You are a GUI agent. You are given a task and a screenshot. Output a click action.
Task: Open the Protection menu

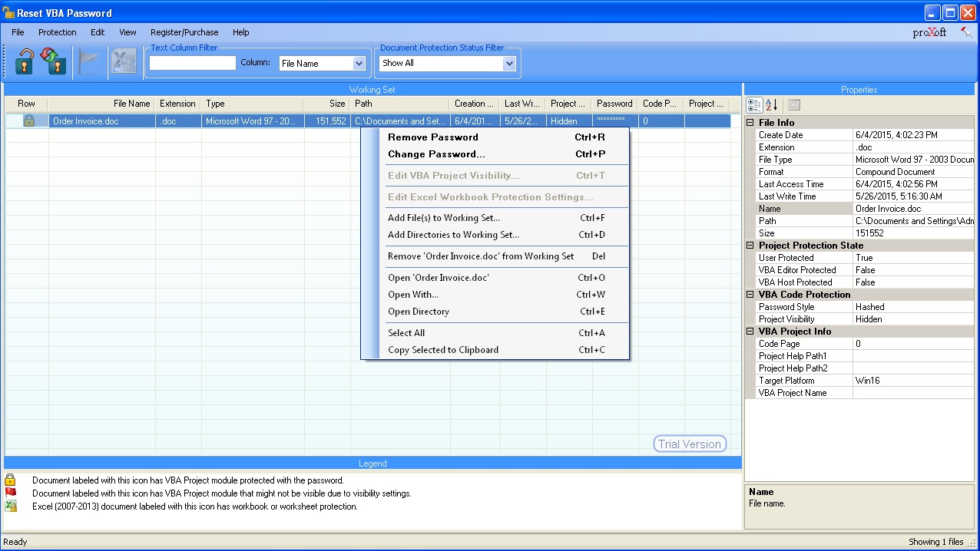point(58,32)
